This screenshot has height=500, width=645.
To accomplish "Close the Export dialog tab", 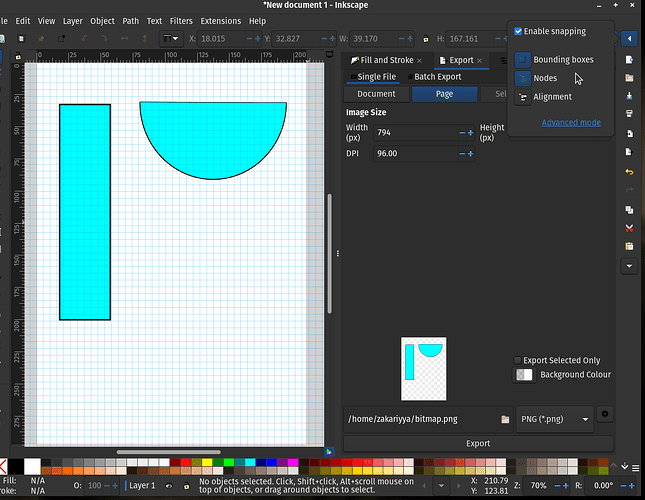I will point(479,60).
